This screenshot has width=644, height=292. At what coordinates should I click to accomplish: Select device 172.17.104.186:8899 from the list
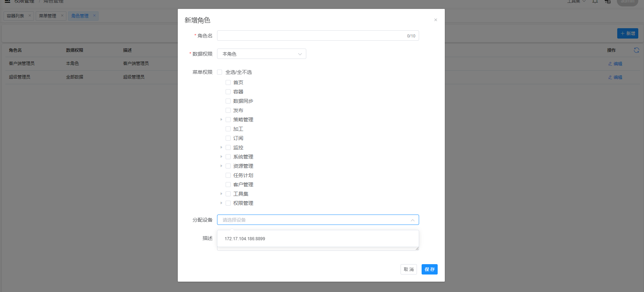click(x=245, y=239)
